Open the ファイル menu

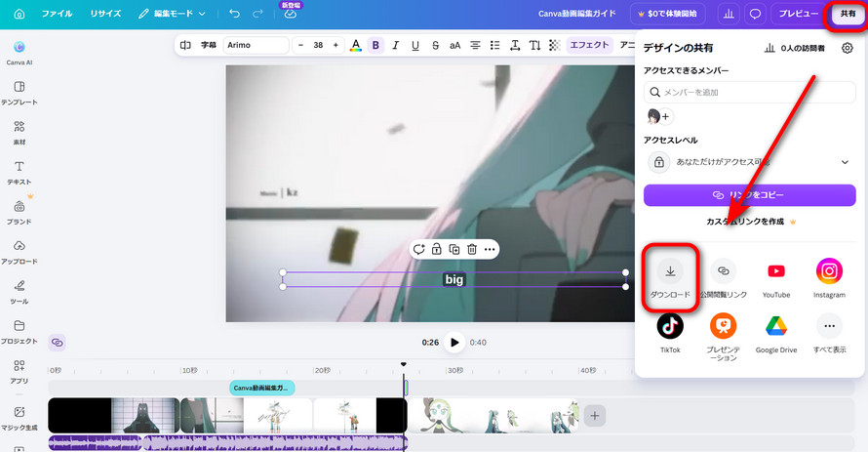(x=57, y=14)
